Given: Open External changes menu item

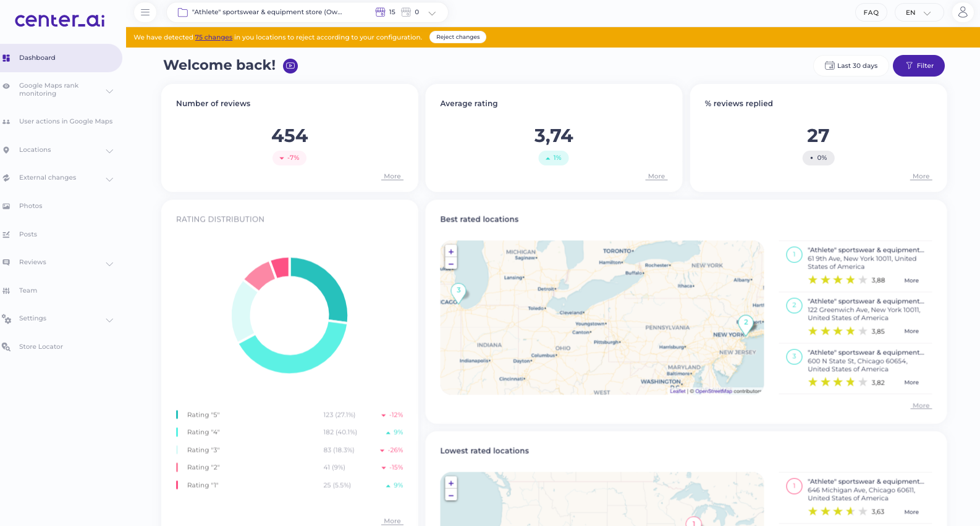Looking at the screenshot, I should (48, 178).
